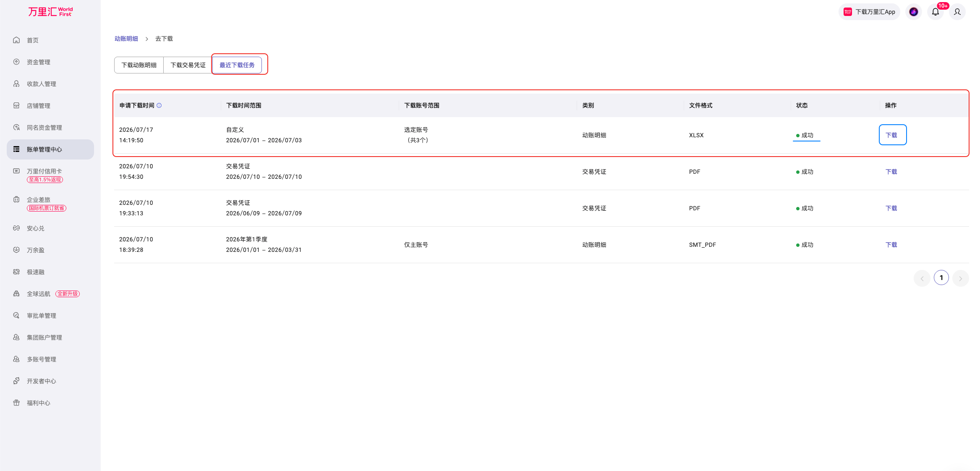Open the purple assistant orb icon
Image resolution: width=980 pixels, height=471 pixels.
point(914,12)
